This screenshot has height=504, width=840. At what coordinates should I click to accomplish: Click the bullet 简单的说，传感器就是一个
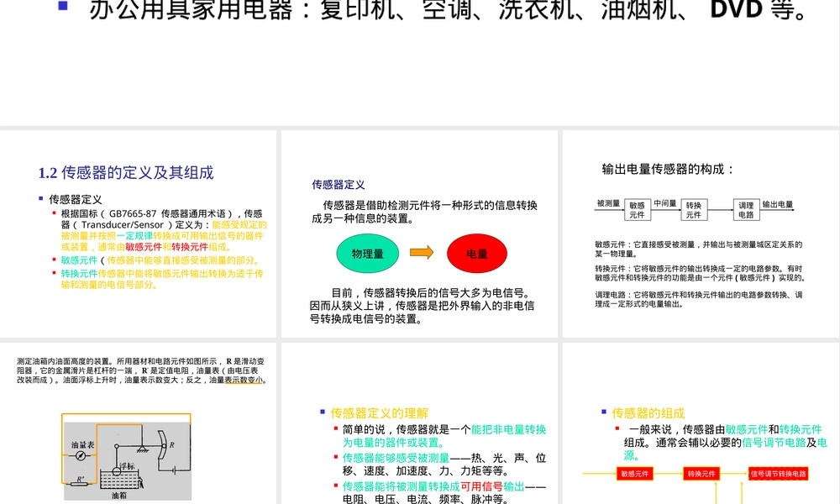(444, 436)
